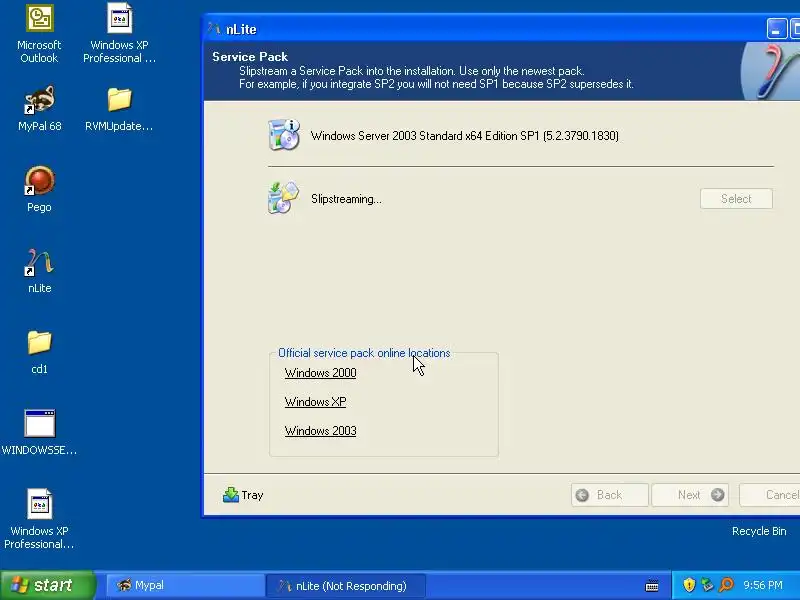This screenshot has width=800, height=600.
Task: Switch to the Mypal taskbar button
Action: point(185,585)
